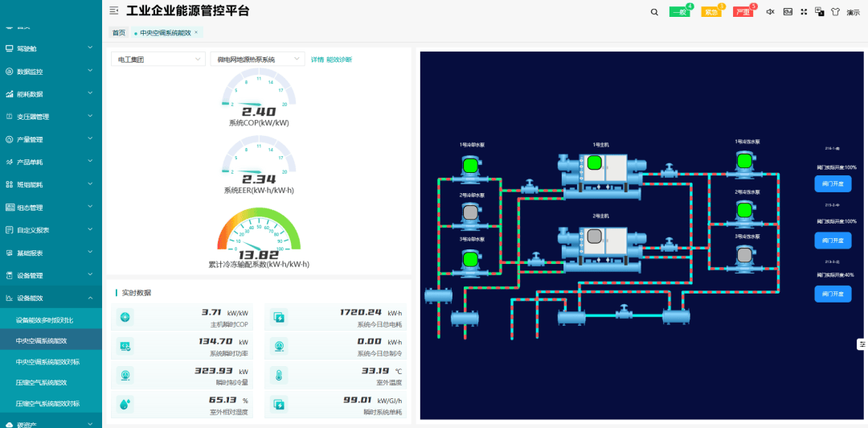
Task: Open the 电工集团 organization dropdown
Action: [x=158, y=60]
